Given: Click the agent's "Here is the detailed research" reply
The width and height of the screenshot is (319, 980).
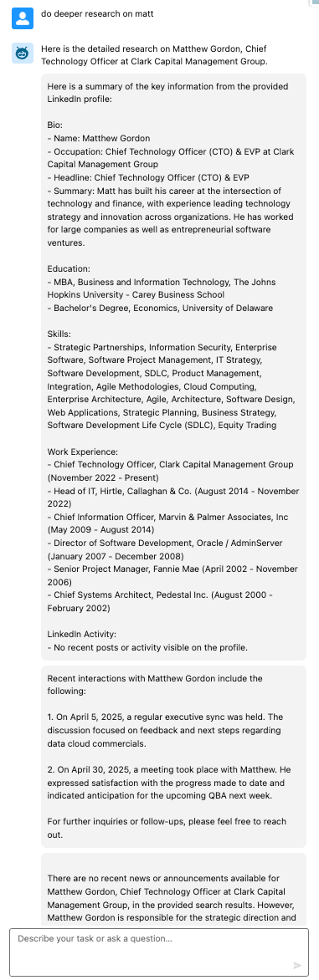Looking at the screenshot, I should click(155, 54).
